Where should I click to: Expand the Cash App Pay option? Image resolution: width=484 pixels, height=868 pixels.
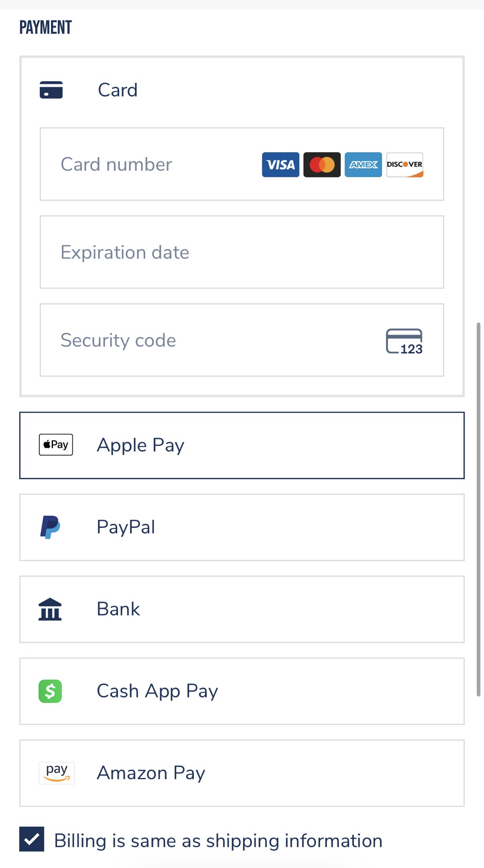(x=242, y=691)
